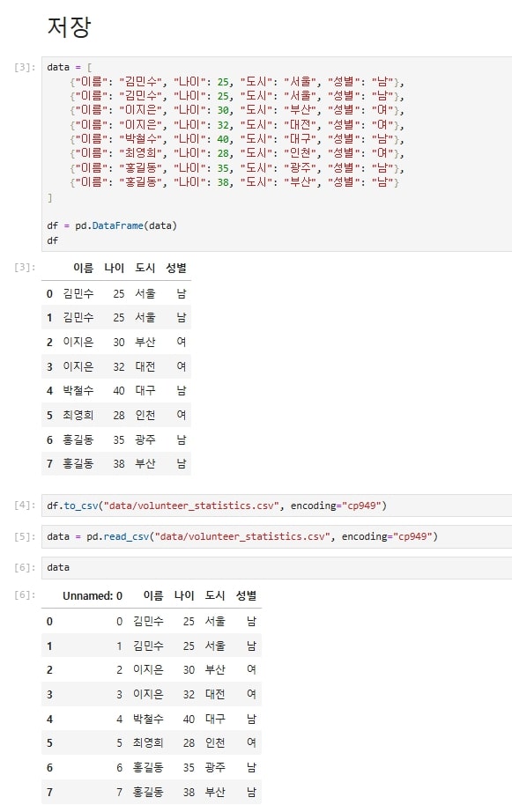Screen dimensions: 512x812
Task: Click age "28" cell in Out[6] table
Action: 189,742
